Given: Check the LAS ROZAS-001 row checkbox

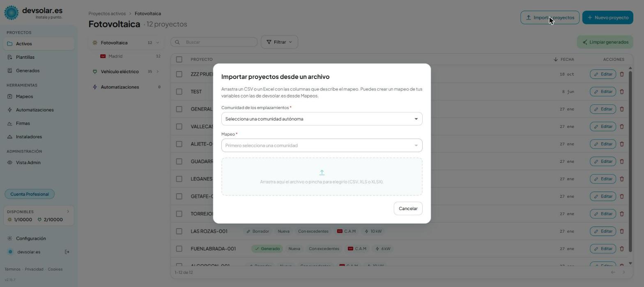Looking at the screenshot, I should (x=179, y=231).
